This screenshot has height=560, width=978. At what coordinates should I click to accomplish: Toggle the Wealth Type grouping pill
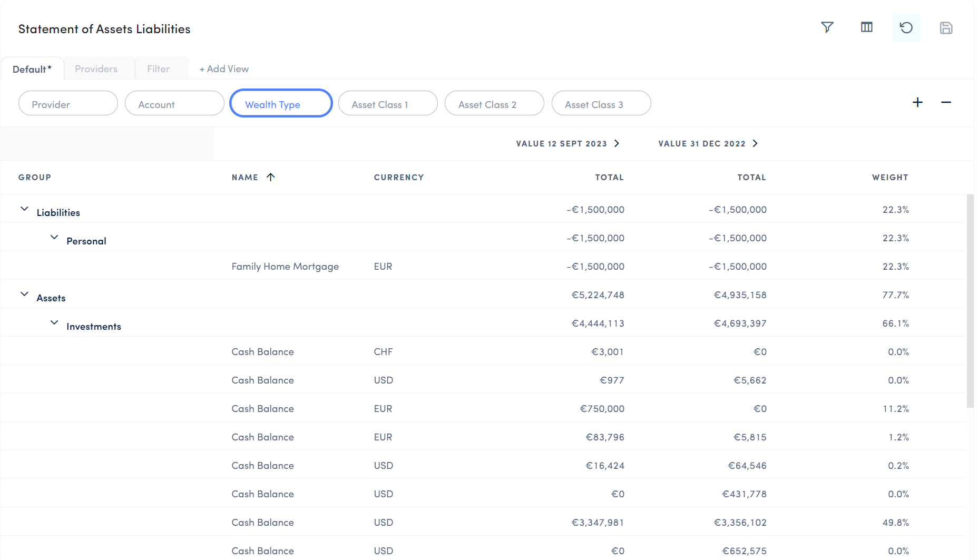click(x=281, y=104)
